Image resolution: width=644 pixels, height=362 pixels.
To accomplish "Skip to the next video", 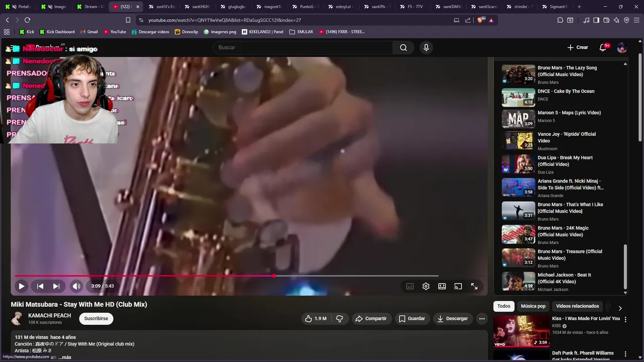I will [56, 286].
